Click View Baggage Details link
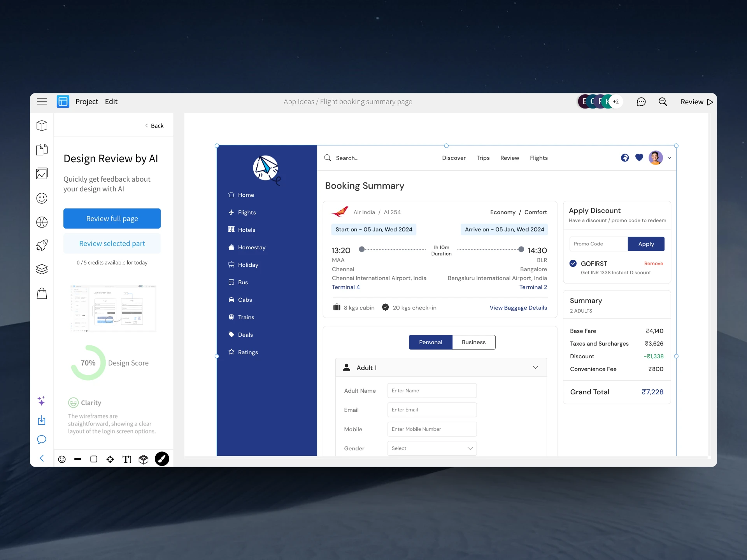747x560 pixels. pos(518,308)
